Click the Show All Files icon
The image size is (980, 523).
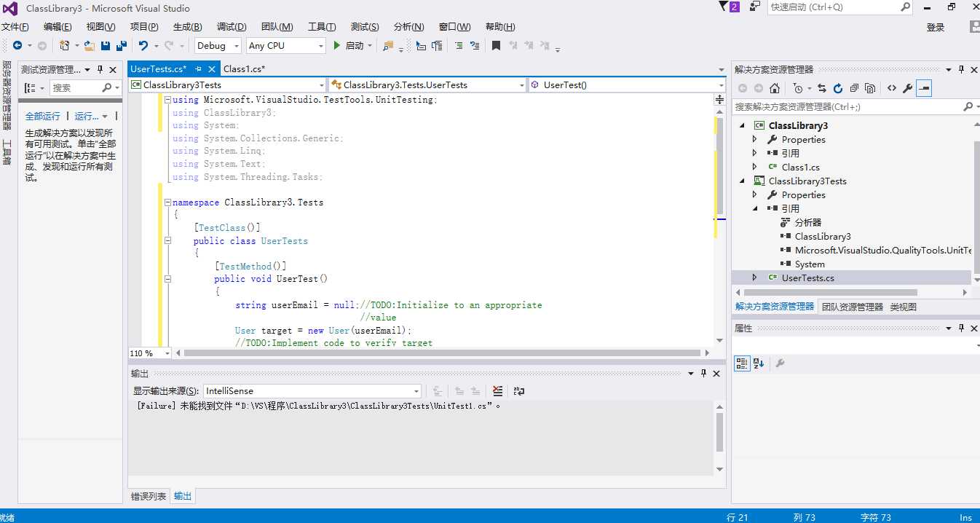click(870, 88)
